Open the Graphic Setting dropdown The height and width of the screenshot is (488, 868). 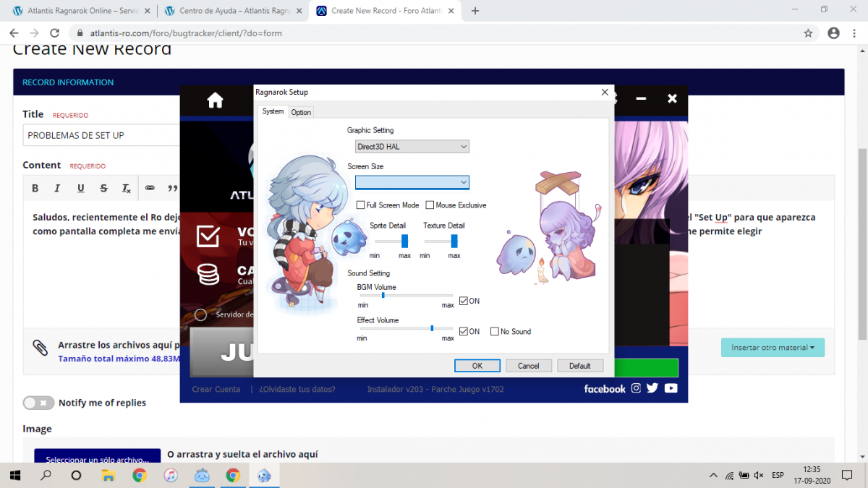point(412,147)
